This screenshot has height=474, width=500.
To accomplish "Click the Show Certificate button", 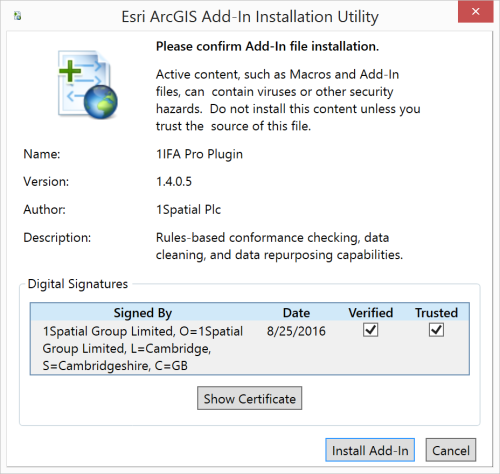I will click(249, 398).
